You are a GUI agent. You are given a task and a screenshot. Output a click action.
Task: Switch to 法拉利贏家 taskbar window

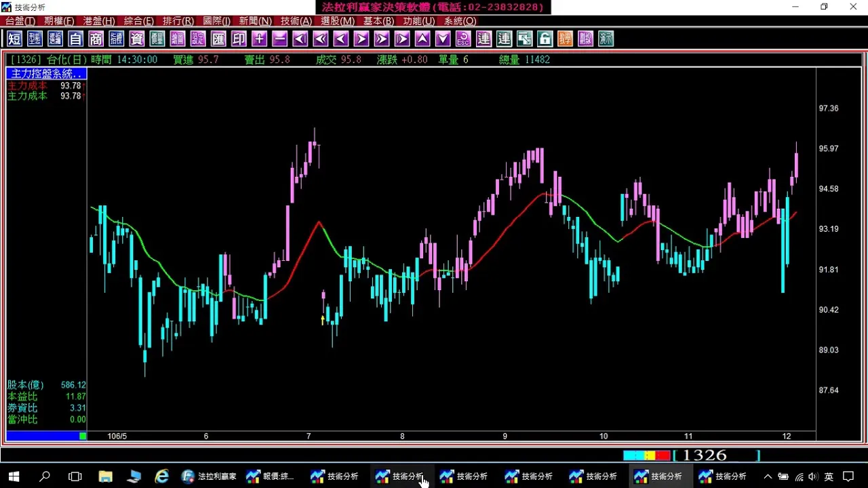(209, 476)
